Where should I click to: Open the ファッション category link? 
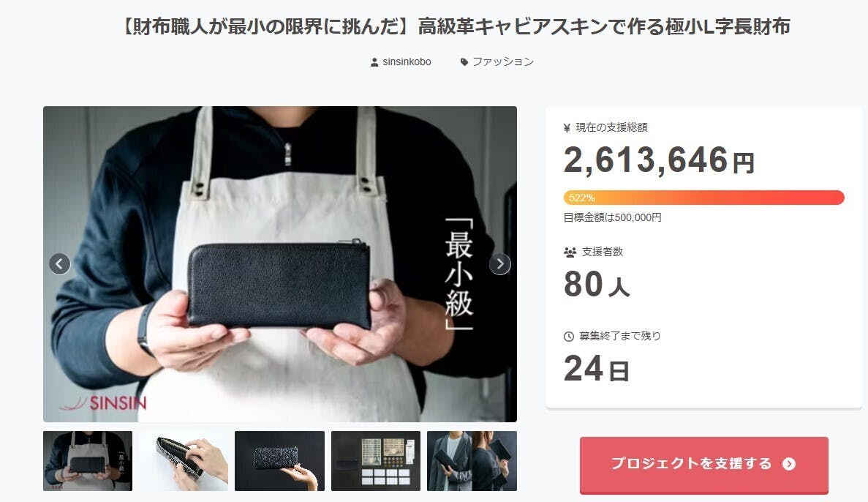pyautogui.click(x=502, y=61)
